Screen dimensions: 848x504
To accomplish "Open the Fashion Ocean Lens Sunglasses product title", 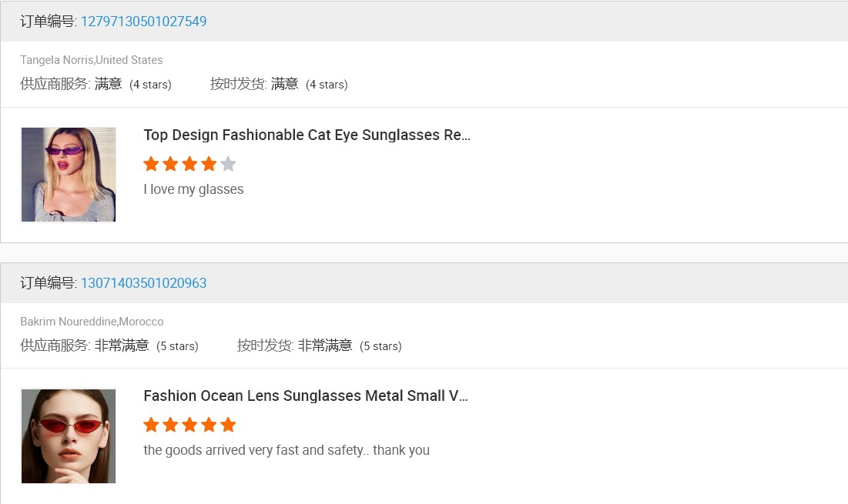I will (x=305, y=396).
